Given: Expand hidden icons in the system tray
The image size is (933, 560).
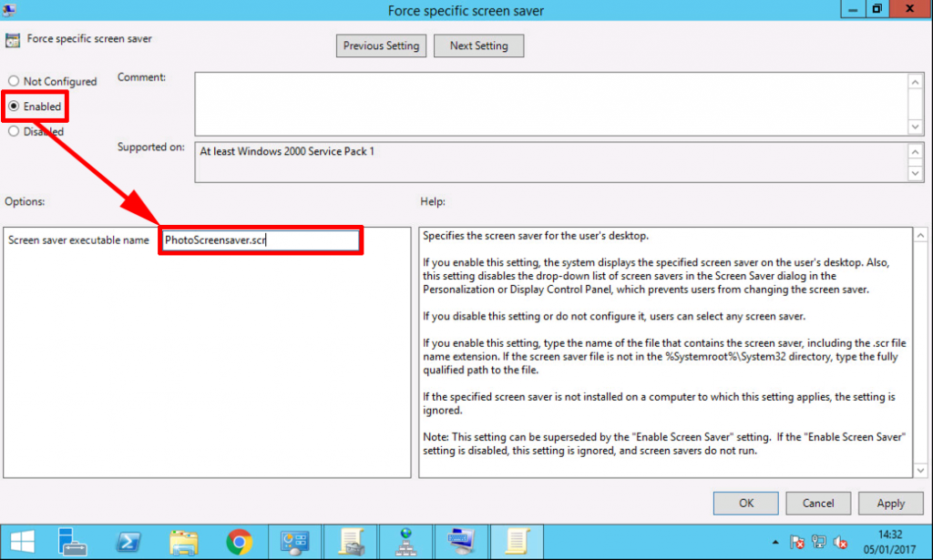Looking at the screenshot, I should pyautogui.click(x=775, y=542).
